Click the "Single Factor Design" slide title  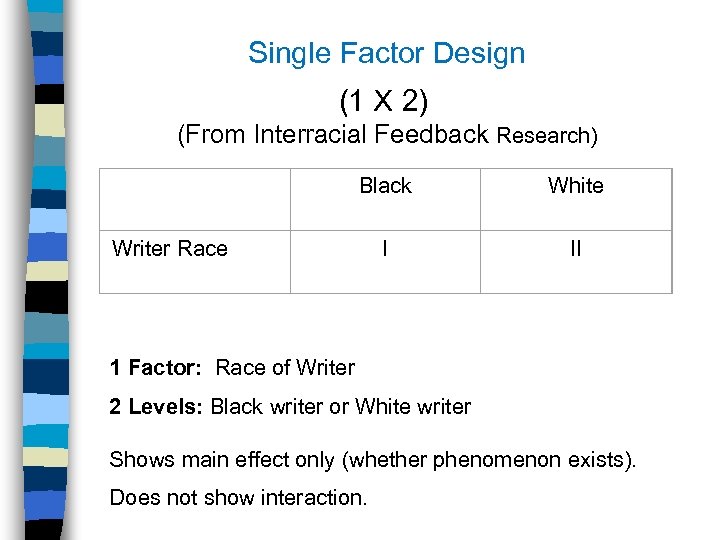point(386,53)
